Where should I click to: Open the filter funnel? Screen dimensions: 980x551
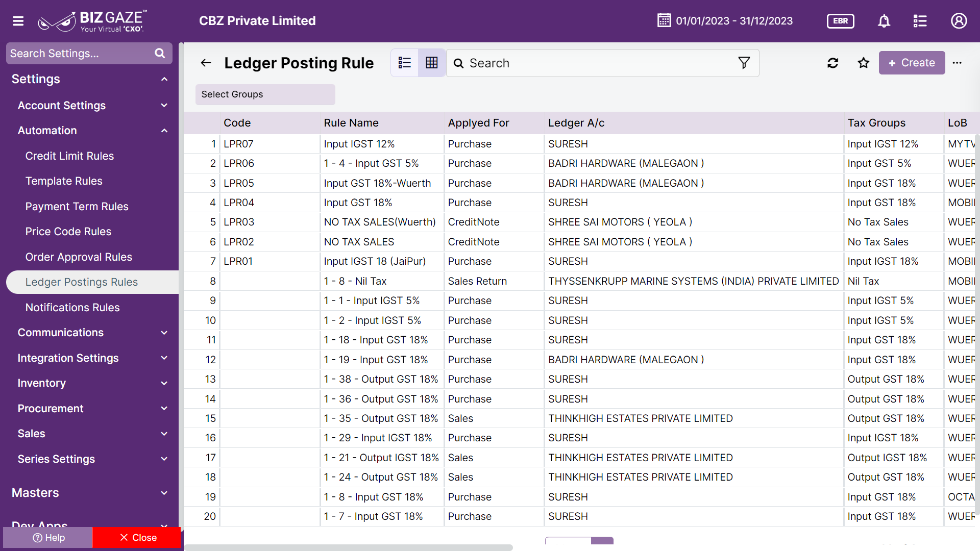click(744, 63)
